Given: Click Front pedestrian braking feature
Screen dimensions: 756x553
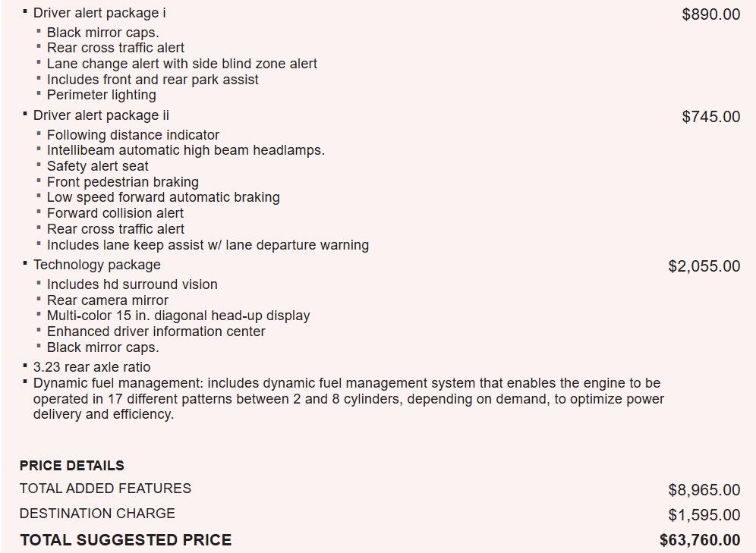Looking at the screenshot, I should 122,182.
